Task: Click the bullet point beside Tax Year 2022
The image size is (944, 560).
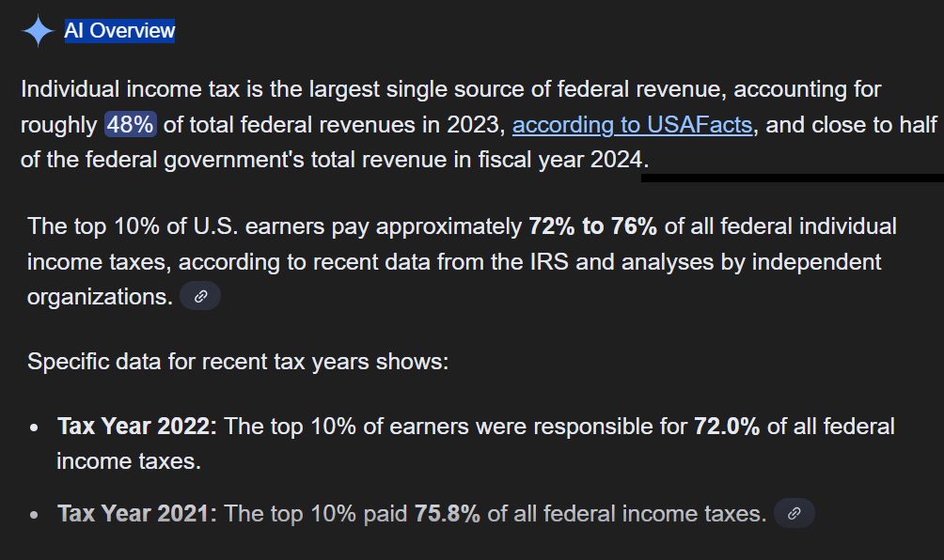Action: pos(34,428)
